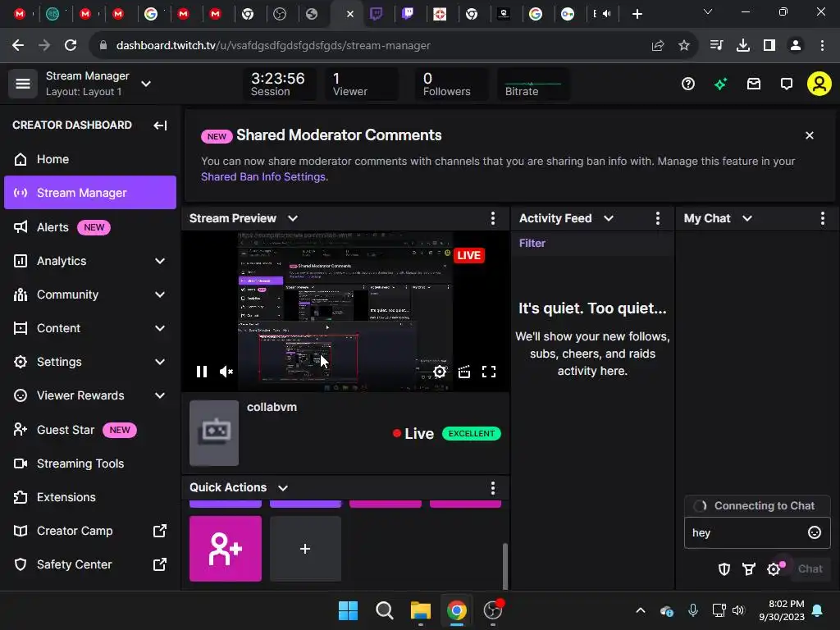
Task: Click the Viewer count stat
Action: click(x=362, y=84)
